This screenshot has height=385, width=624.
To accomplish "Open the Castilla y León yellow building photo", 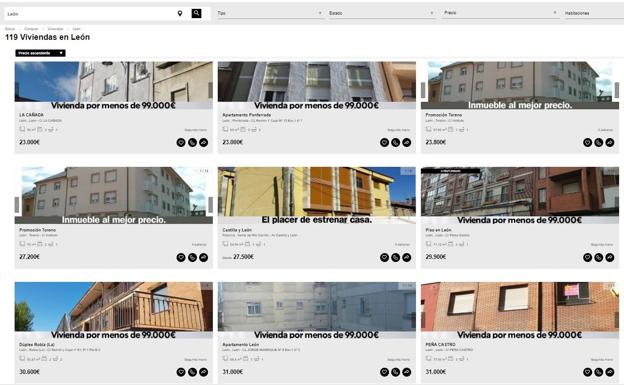I will click(x=317, y=192).
